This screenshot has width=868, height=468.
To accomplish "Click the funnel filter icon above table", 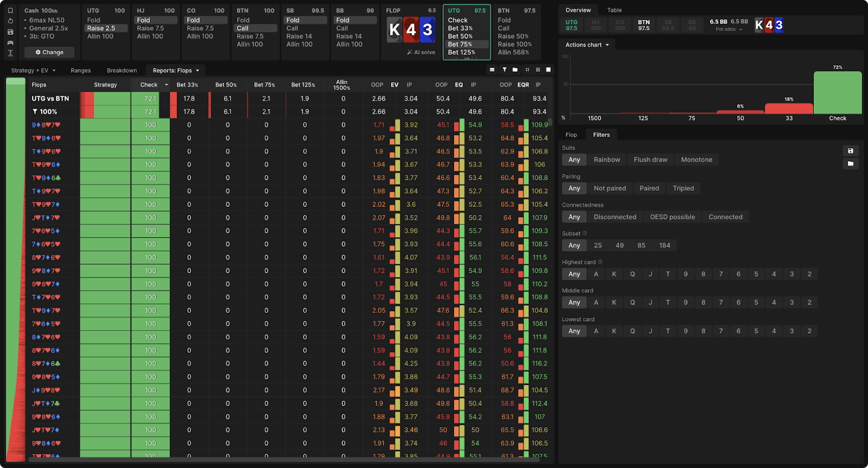I will pyautogui.click(x=505, y=69).
